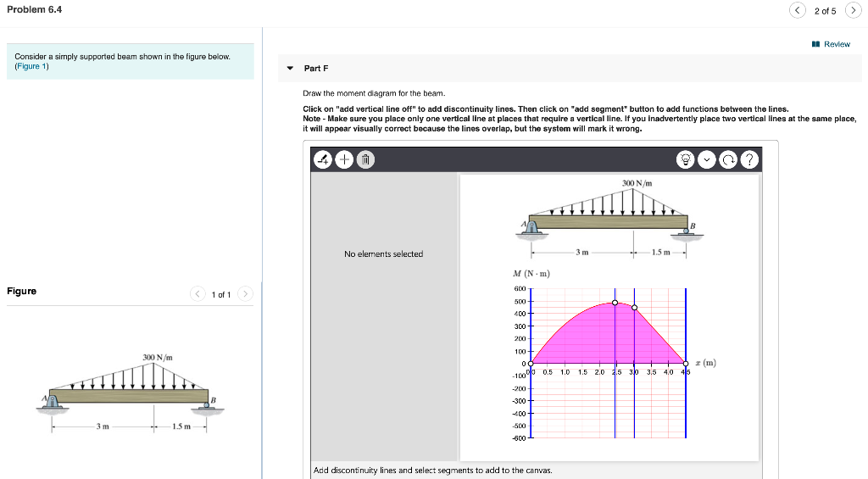The image size is (868, 479).
Task: Click the beam figure in the left panel
Action: click(x=130, y=393)
